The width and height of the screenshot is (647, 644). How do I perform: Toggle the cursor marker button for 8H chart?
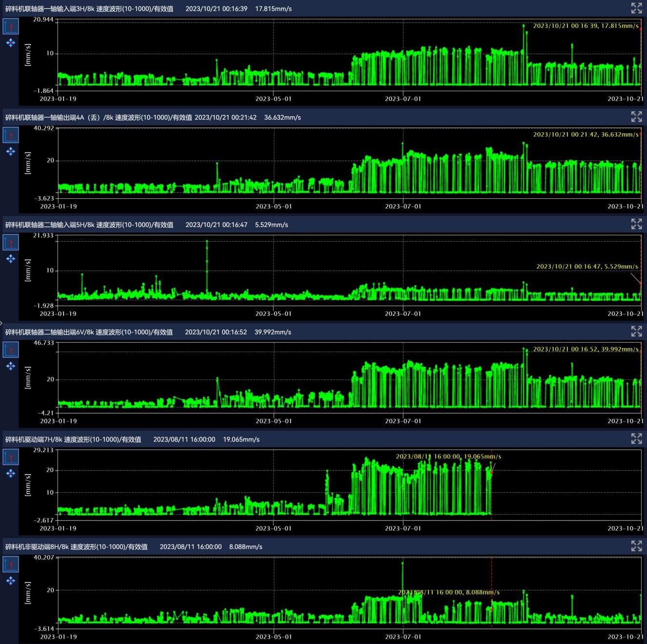pos(11,564)
